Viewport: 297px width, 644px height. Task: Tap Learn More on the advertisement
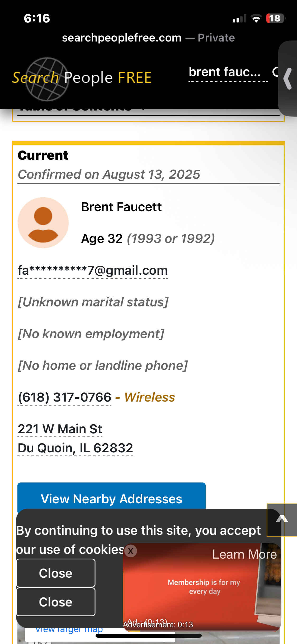(x=244, y=555)
